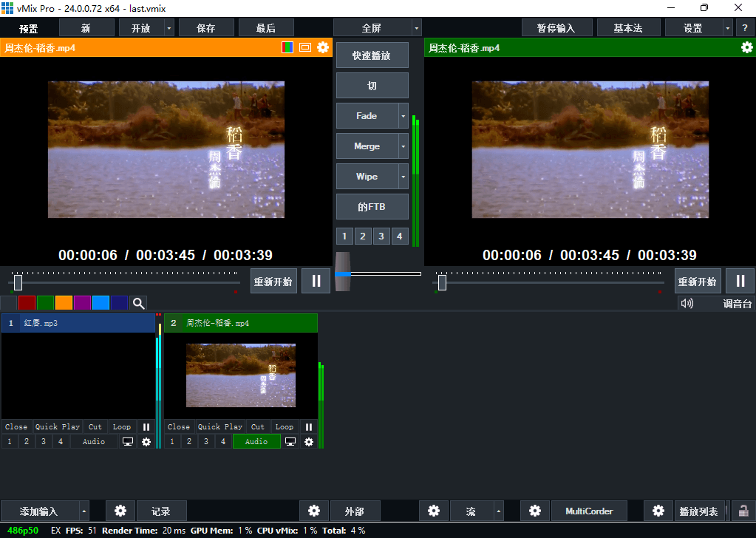This screenshot has width=756, height=538.
Task: Select the red color swatch
Action: [x=27, y=303]
